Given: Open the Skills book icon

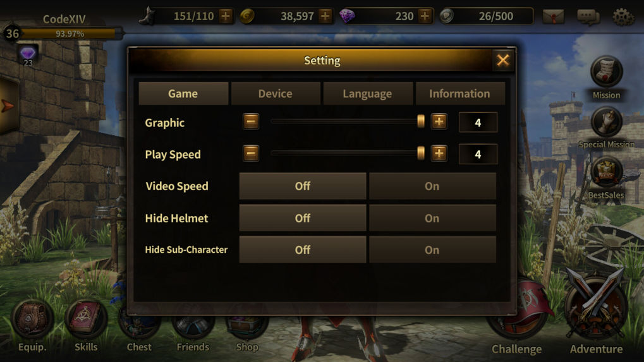Looking at the screenshot, I should pyautogui.click(x=86, y=318).
